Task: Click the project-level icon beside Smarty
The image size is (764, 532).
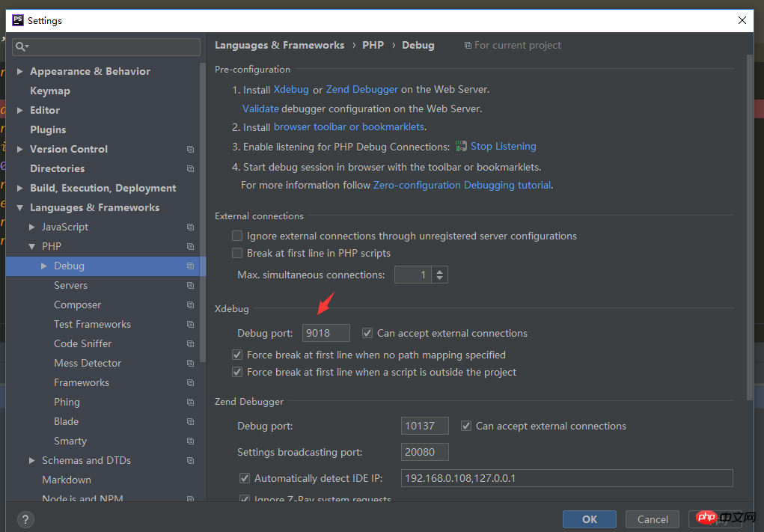Action: click(x=191, y=441)
